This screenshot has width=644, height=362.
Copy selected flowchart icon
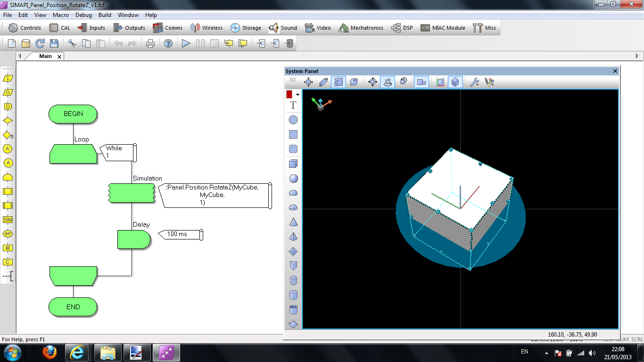click(86, 43)
